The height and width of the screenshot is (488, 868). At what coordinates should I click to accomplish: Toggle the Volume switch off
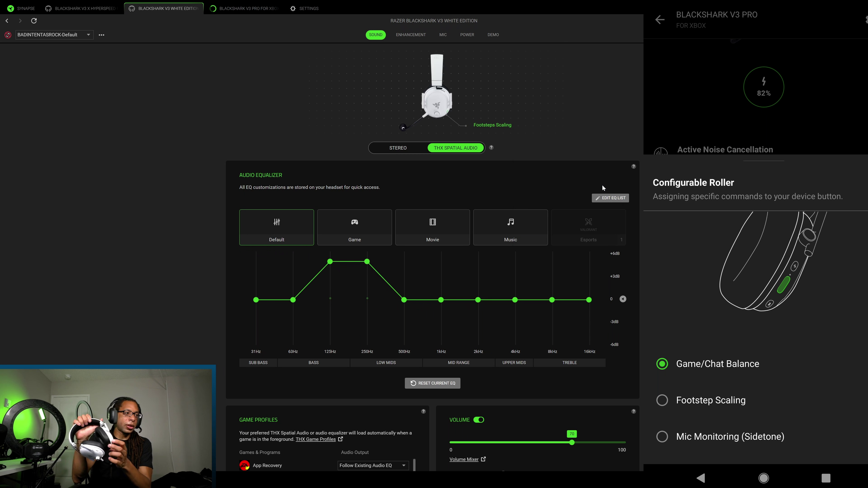click(x=479, y=420)
